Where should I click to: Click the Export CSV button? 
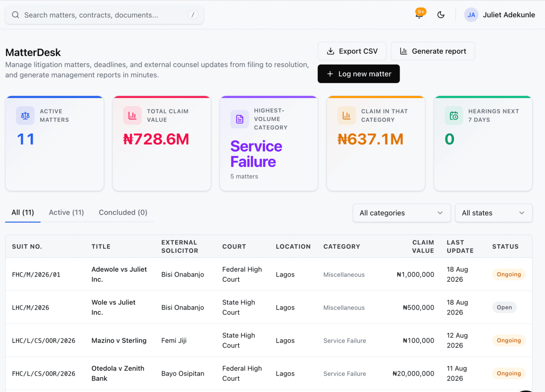[x=352, y=51]
